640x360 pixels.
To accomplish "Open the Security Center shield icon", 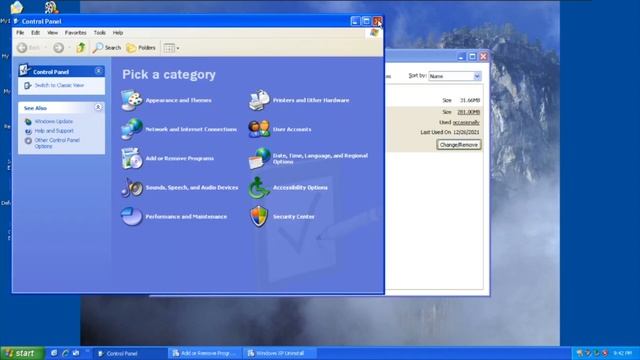I will [259, 216].
